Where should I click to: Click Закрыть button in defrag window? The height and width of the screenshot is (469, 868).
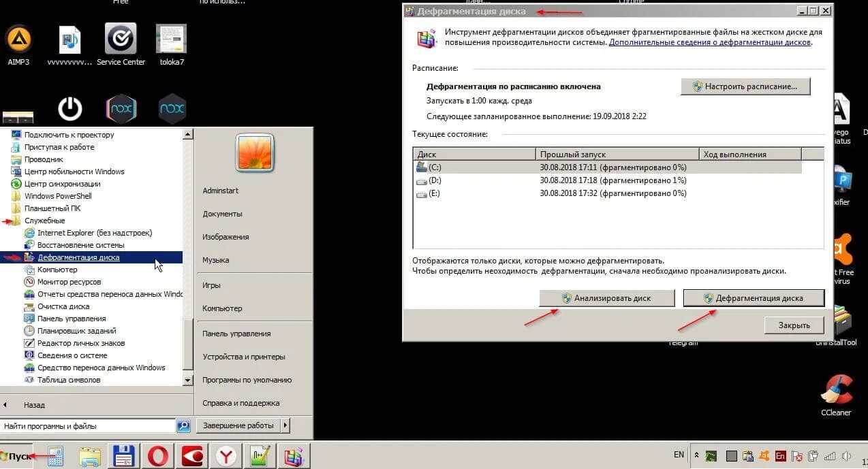click(x=794, y=325)
